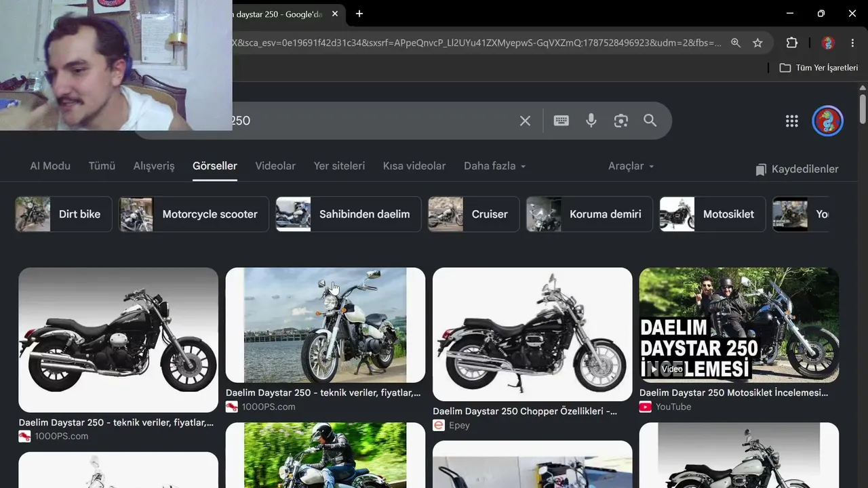
Task: Select the Koruma demiri chip
Action: [x=589, y=214]
